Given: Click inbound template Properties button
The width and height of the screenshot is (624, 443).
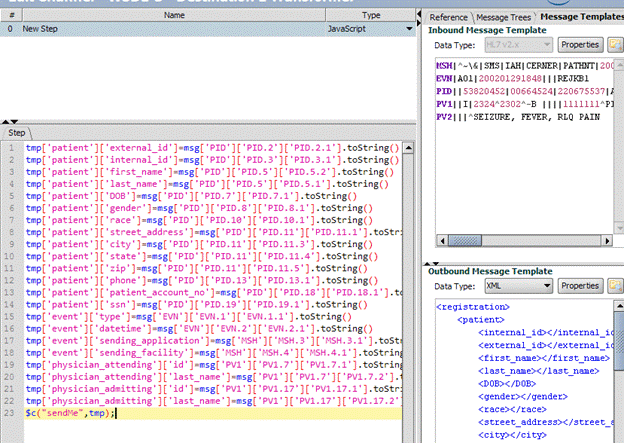Looking at the screenshot, I should 579,45.
